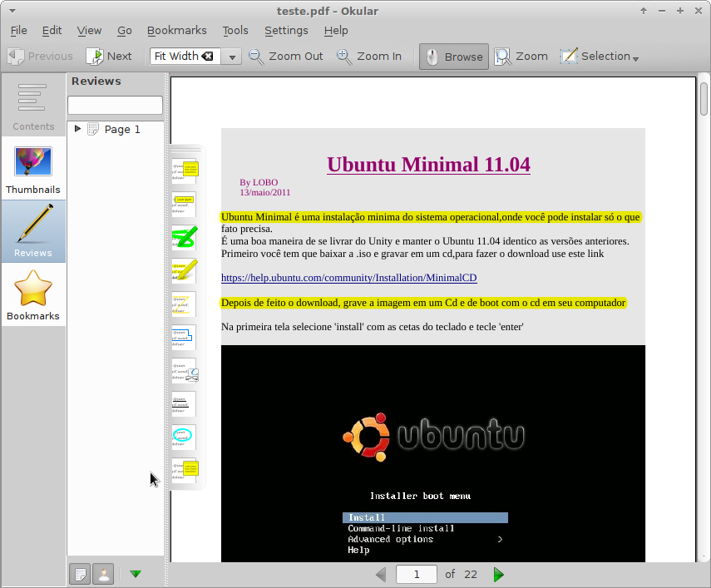Open the Fit Width zoom dropdown
Image resolution: width=711 pixels, height=588 pixels.
[232, 57]
